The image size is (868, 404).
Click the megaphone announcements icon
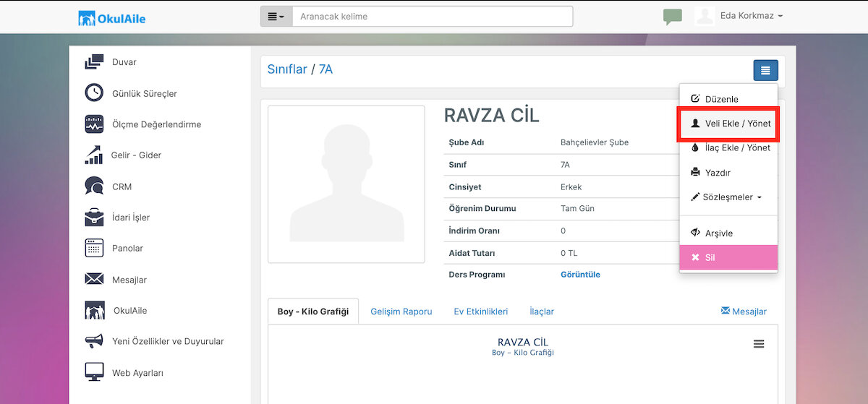[x=94, y=341]
